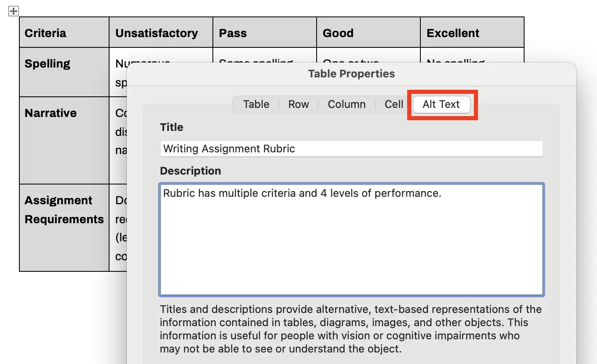Screen dimensions: 597x364
Task: Click the table move handle icon
Action: coord(14,11)
